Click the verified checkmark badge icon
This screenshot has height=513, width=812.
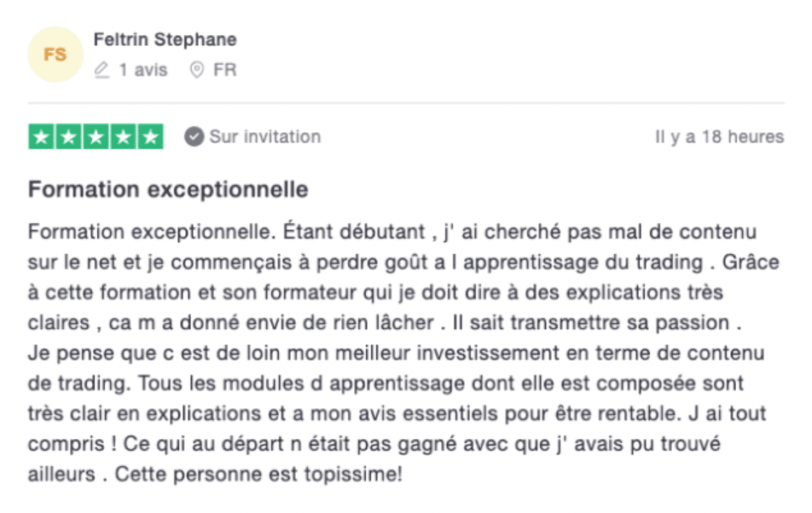click(x=194, y=136)
